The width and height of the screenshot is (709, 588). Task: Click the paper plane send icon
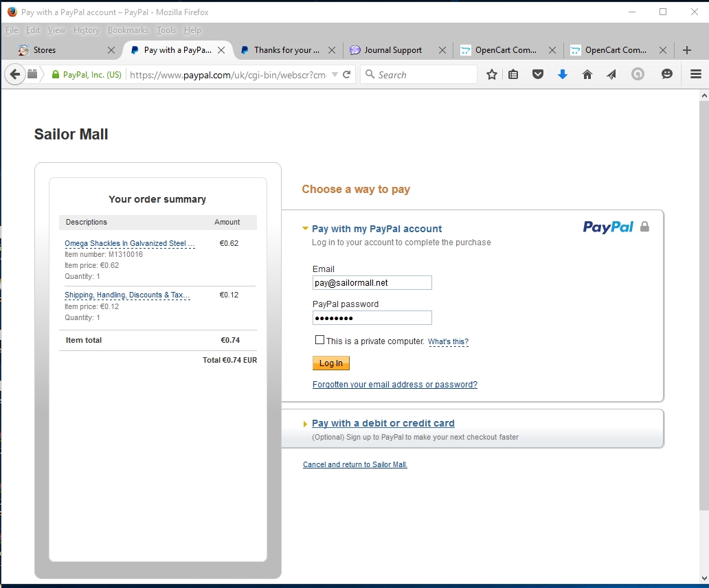click(x=611, y=75)
